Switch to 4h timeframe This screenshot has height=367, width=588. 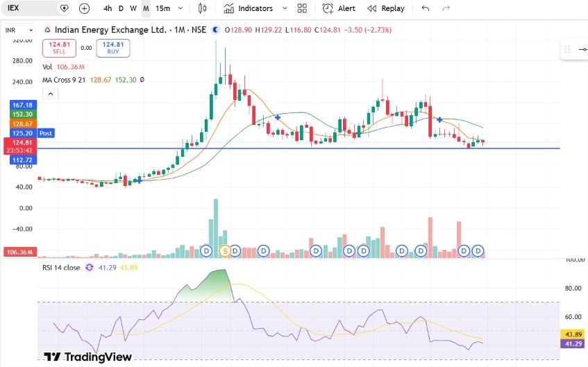tap(108, 8)
